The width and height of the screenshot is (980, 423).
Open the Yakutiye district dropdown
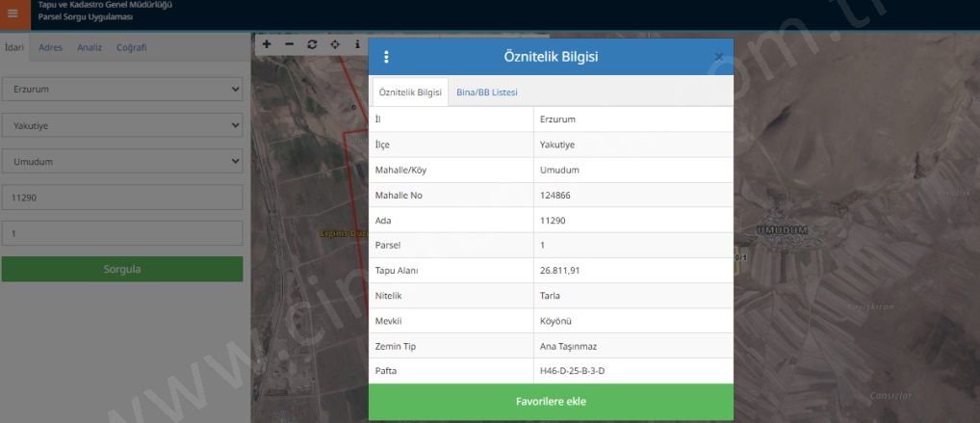coord(121,125)
